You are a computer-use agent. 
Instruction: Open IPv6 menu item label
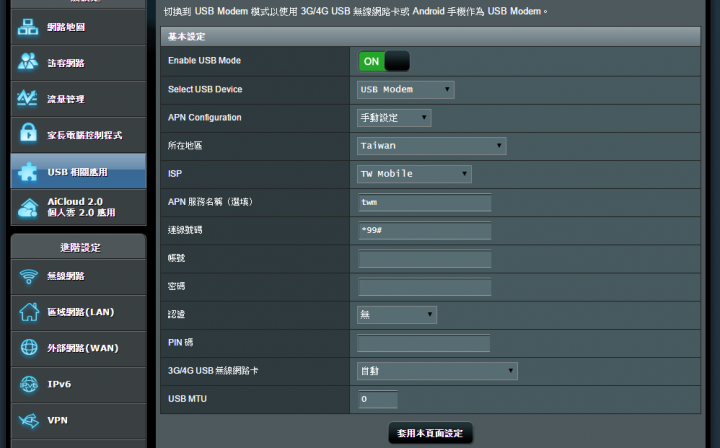pos(59,384)
